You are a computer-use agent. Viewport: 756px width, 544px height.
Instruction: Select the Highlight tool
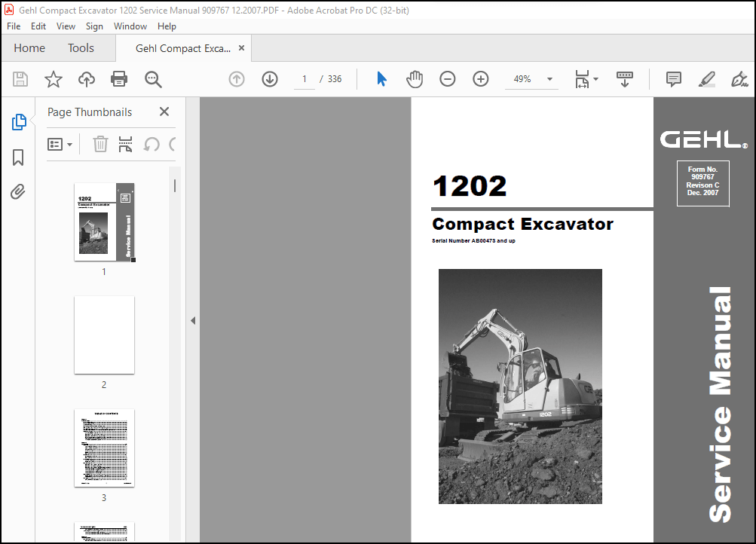pos(705,79)
